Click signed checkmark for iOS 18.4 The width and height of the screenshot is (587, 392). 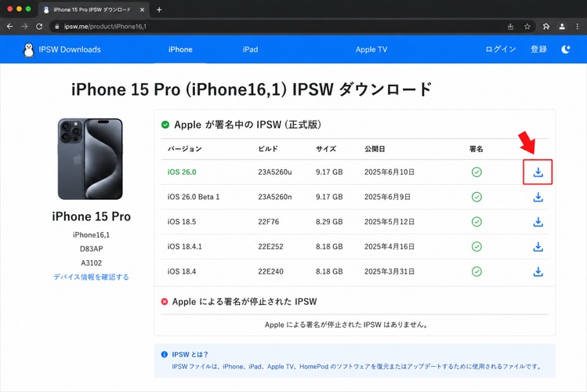pos(476,271)
